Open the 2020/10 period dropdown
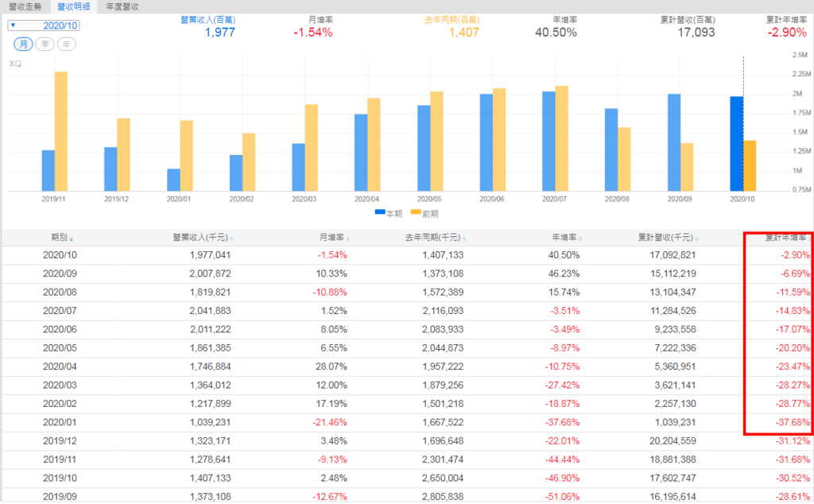Viewport: 814px width, 504px height. tap(44, 25)
